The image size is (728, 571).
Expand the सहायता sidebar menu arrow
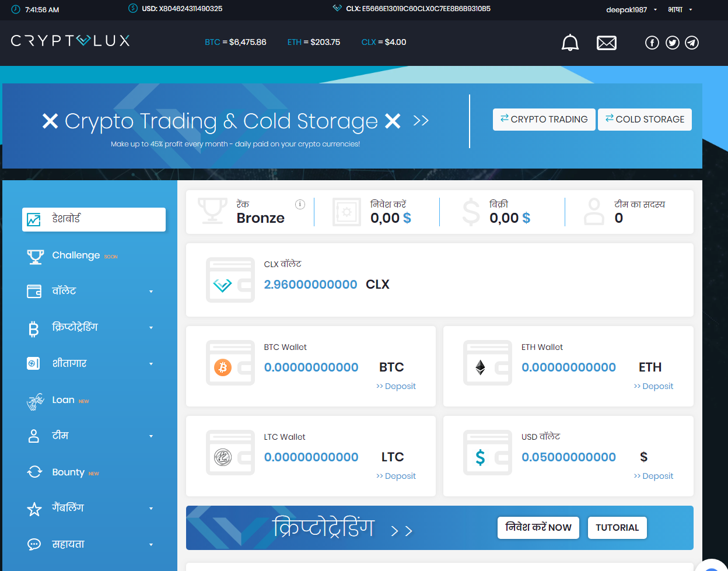click(x=151, y=545)
